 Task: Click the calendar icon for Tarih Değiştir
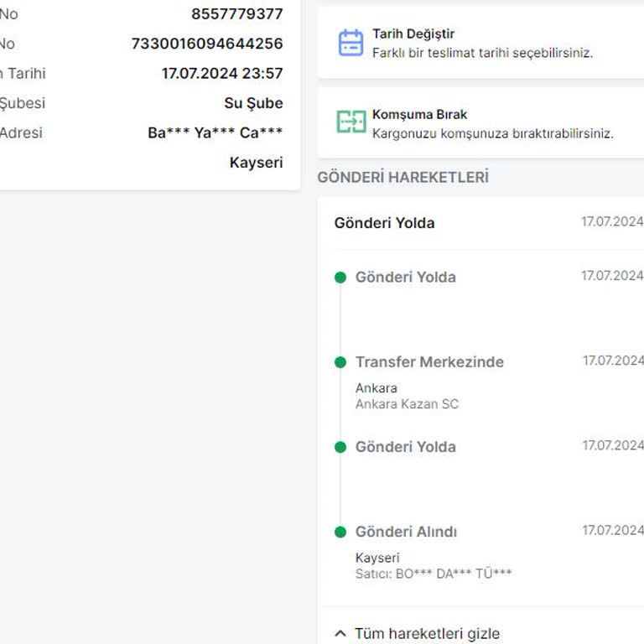coord(351,43)
